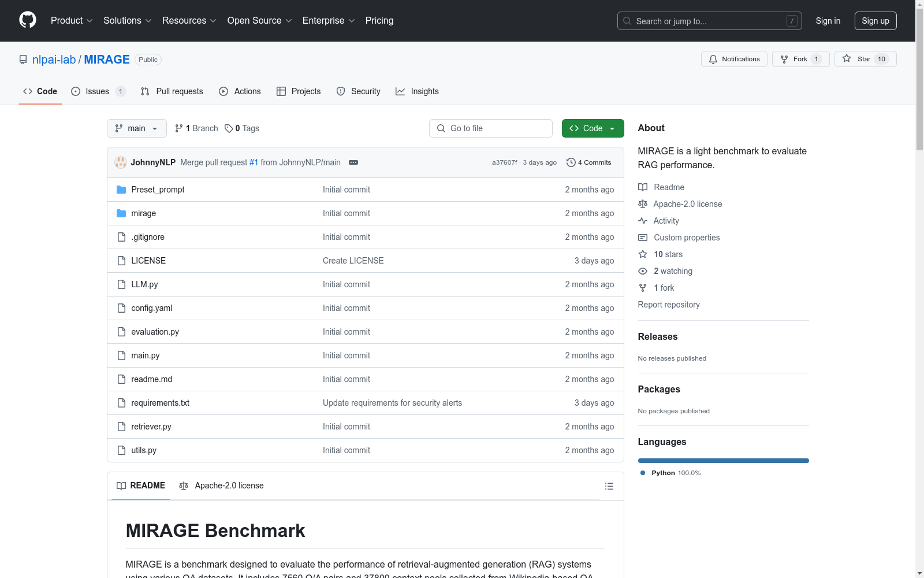Viewport: 924px width, 578px height.
Task: Click the evaluation.py file icon
Action: pos(121,332)
